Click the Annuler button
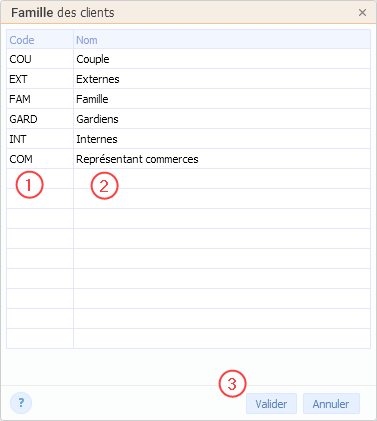Image resolution: width=377 pixels, height=421 pixels. [x=331, y=404]
